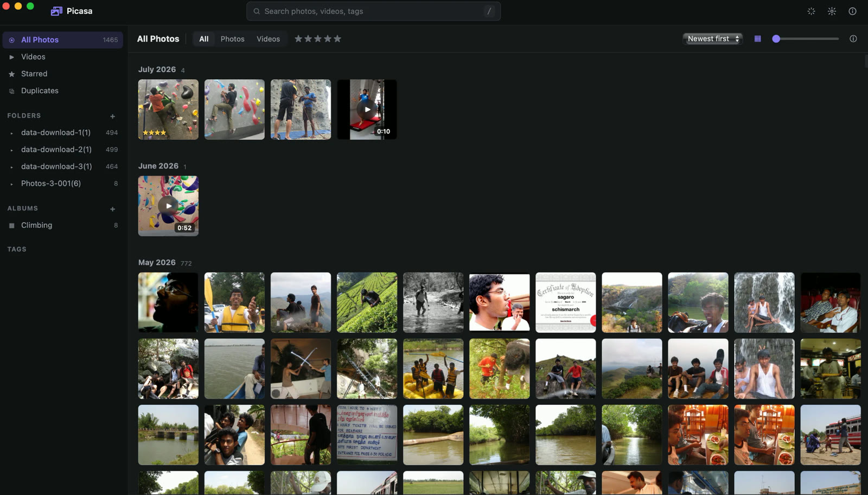Click the 1465 count beside All Photos
The height and width of the screenshot is (495, 868).
click(110, 40)
